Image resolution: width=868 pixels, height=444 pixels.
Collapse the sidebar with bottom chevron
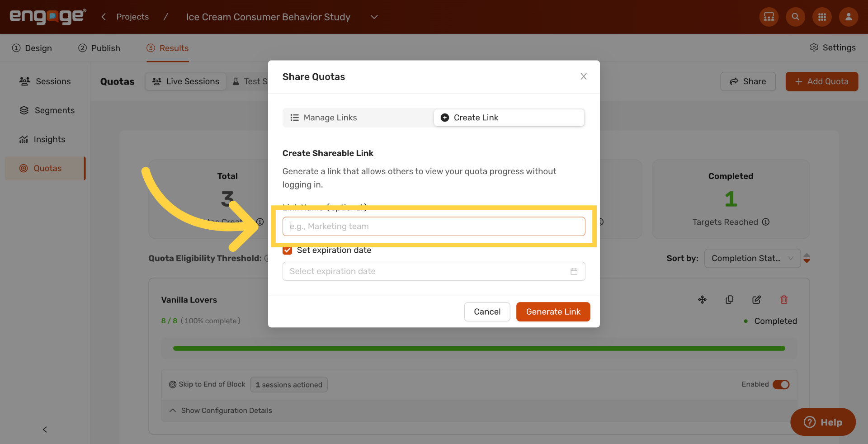coord(45,430)
